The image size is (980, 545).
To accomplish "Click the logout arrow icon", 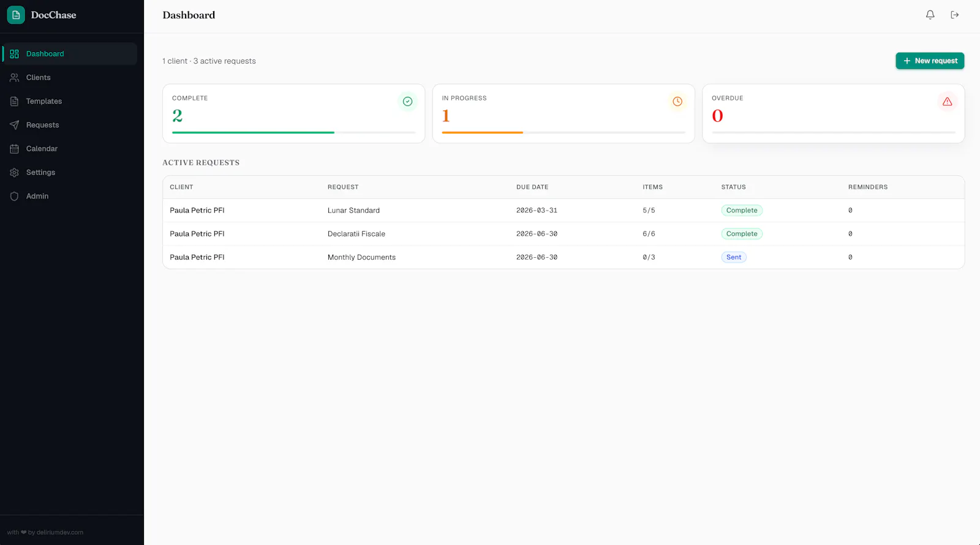I will [955, 15].
